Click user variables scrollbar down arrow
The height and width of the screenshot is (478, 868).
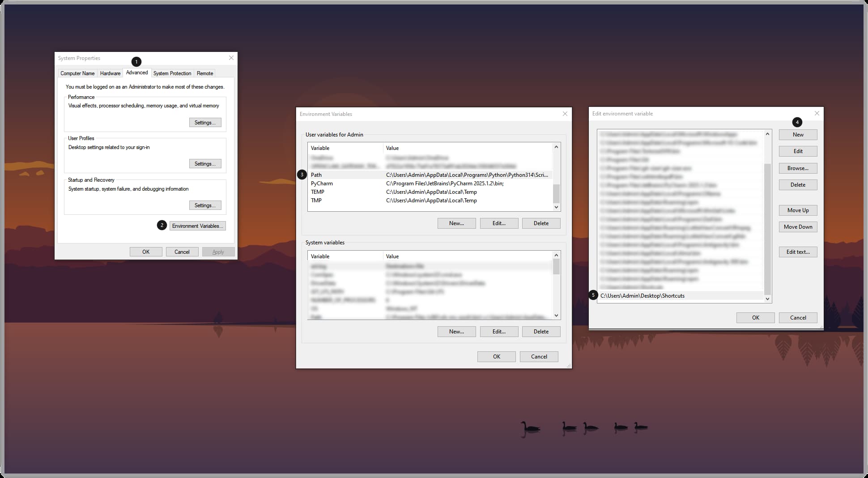(x=557, y=207)
